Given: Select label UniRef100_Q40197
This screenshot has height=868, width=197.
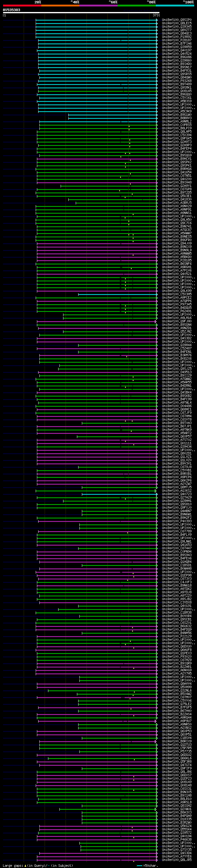Looking at the screenshot, I should tap(177, 50).
